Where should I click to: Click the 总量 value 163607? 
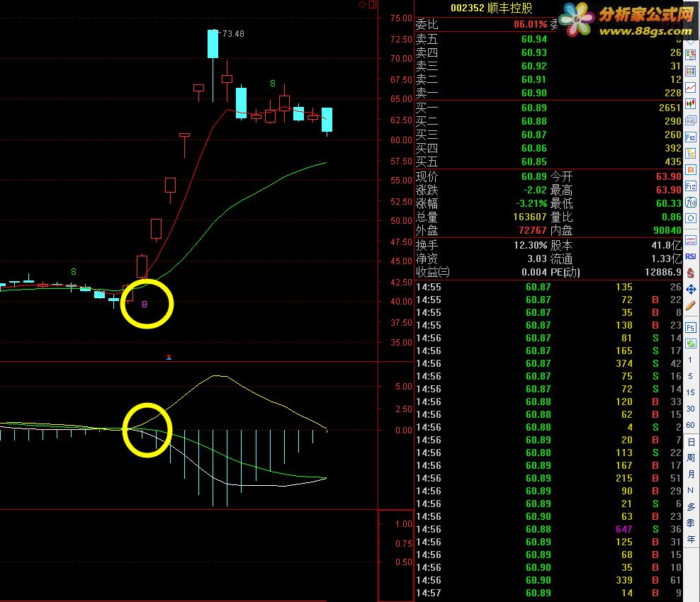pos(529,217)
